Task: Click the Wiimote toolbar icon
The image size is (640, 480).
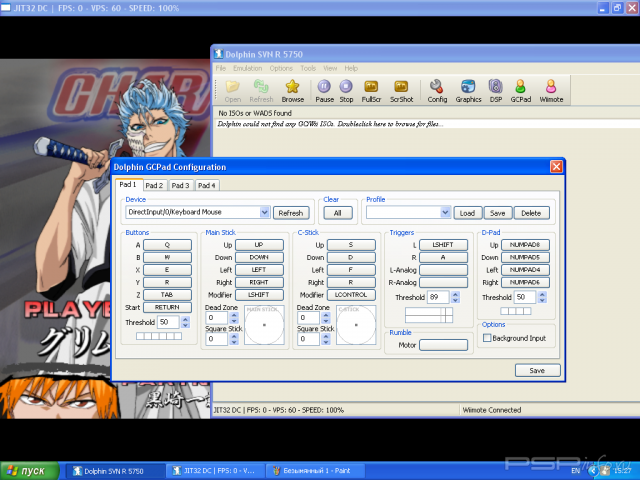Action: (552, 87)
